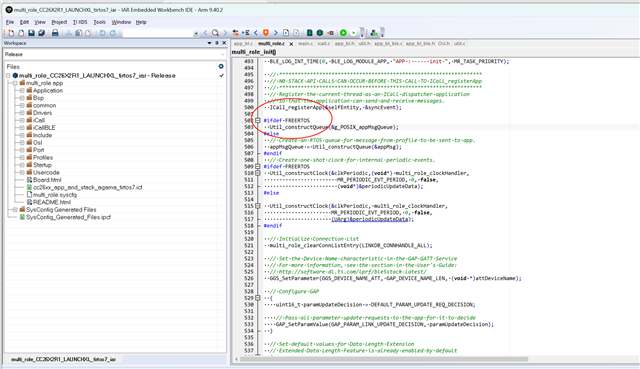Click inside the toolbar search input field
640x369 pixels.
click(x=158, y=33)
